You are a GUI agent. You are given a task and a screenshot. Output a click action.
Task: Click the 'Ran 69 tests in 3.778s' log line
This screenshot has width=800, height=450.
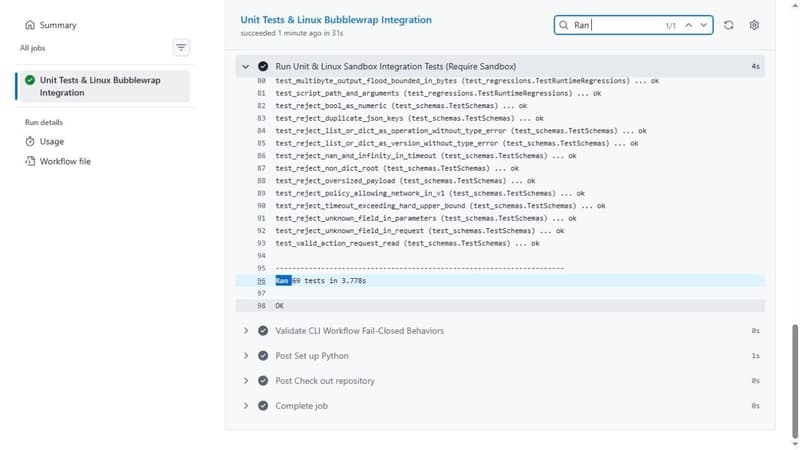[x=320, y=281]
